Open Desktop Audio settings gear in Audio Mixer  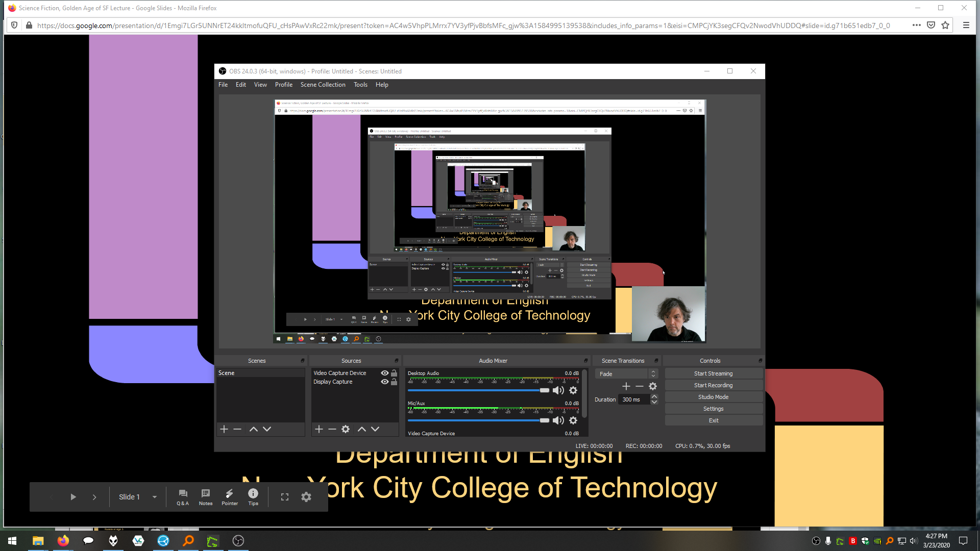[x=573, y=390]
